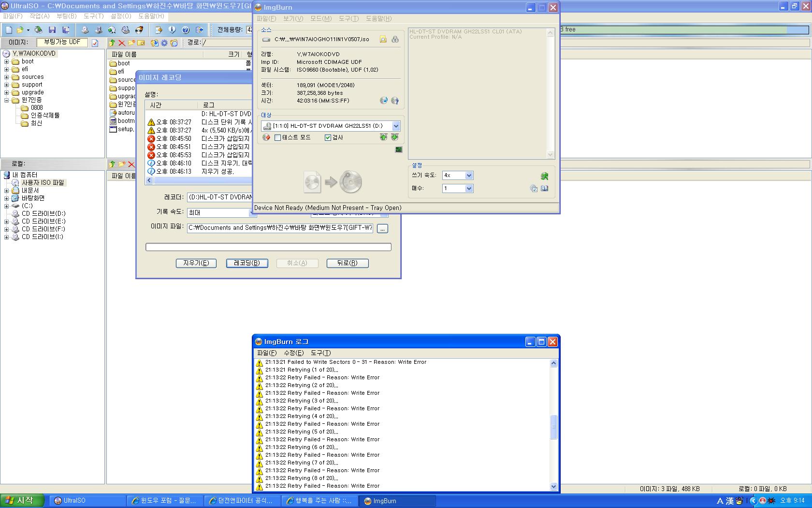Switch to UltraISO taskbar button
Image resolution: width=812 pixels, height=508 pixels.
point(87,501)
